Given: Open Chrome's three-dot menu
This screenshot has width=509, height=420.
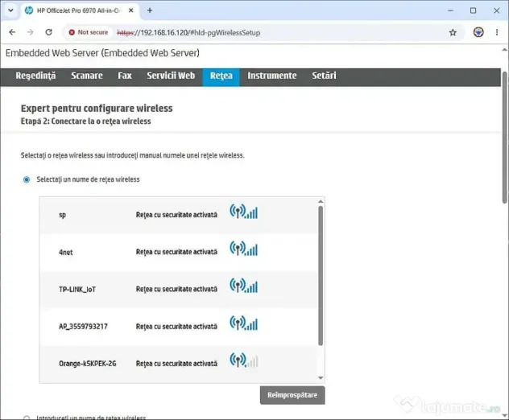Looking at the screenshot, I should click(497, 32).
